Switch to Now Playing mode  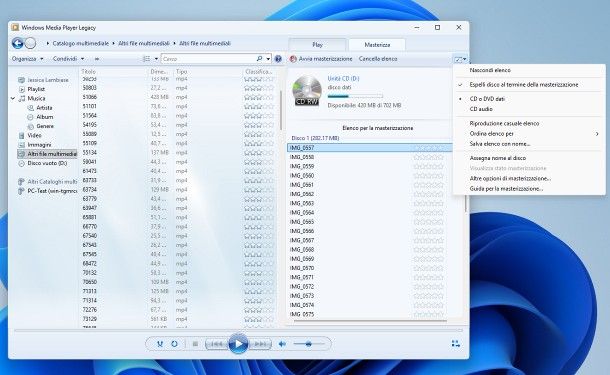tap(456, 343)
